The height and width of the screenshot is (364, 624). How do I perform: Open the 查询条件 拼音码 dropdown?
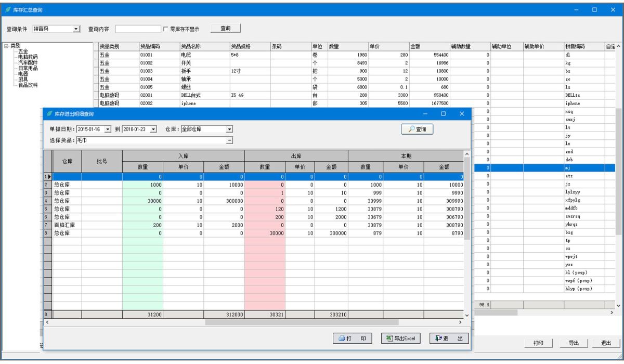point(76,29)
